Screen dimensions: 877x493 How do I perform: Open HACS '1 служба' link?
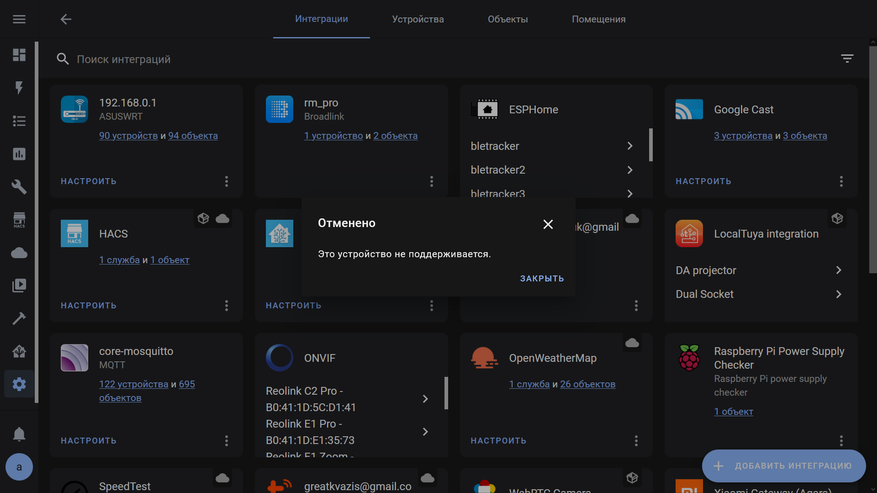tap(119, 260)
